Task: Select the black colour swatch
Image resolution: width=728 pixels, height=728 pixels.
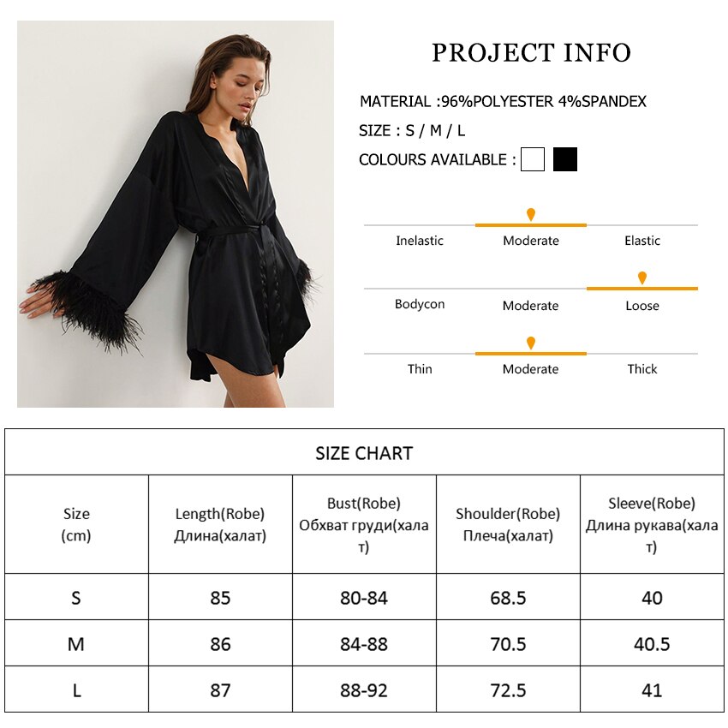Action: click(565, 159)
